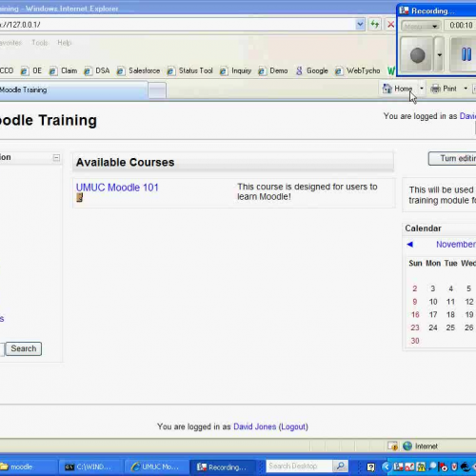Screen dimensions: 476x476
Task: Switch to Recording taskbar button
Action: click(223, 466)
